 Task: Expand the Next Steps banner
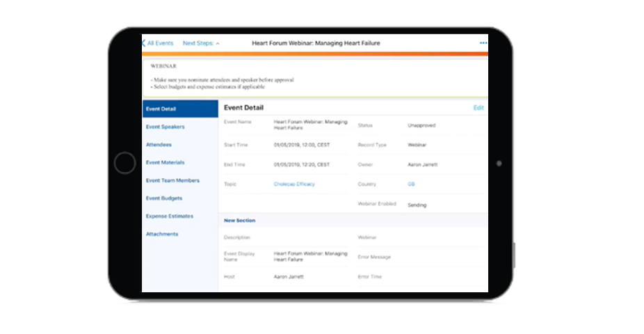click(x=200, y=43)
